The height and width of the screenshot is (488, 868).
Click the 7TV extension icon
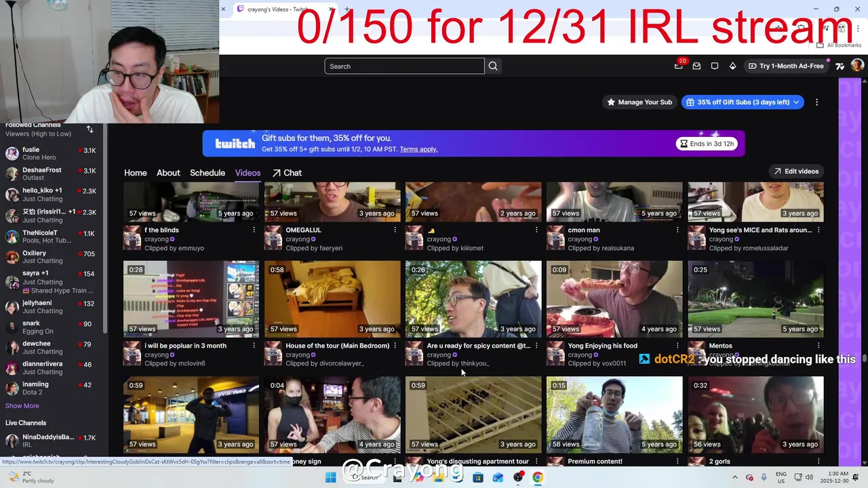point(840,66)
